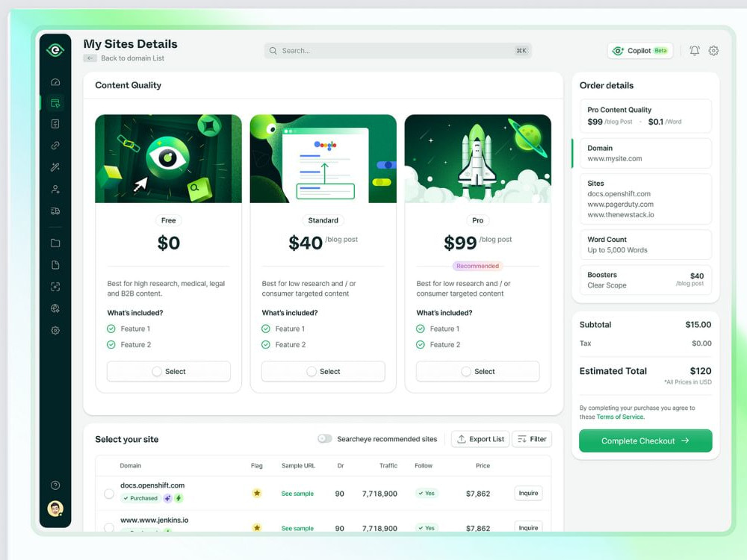Image resolution: width=747 pixels, height=560 pixels.
Task: Open the notifications bell icon
Action: [x=695, y=51]
